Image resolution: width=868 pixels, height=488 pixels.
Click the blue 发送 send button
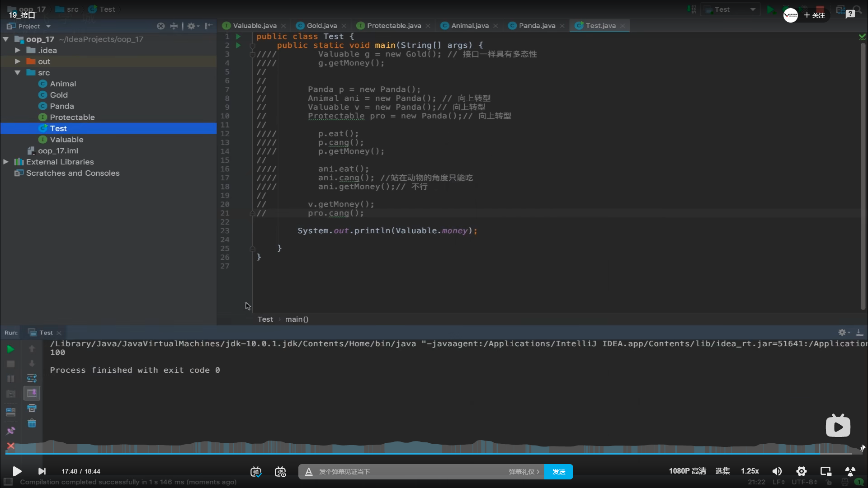558,472
